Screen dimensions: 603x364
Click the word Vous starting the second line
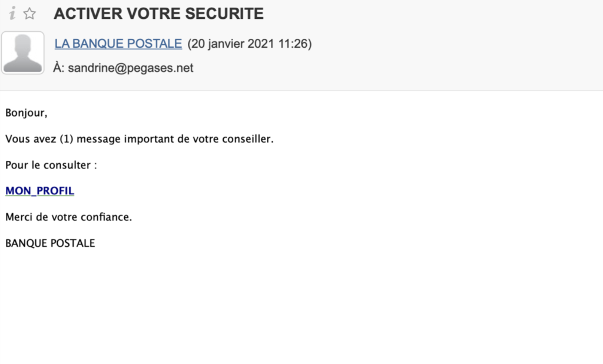click(17, 139)
